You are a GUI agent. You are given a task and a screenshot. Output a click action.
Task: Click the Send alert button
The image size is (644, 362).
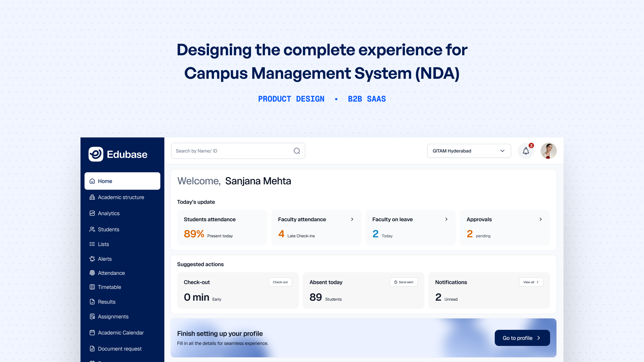tap(404, 282)
